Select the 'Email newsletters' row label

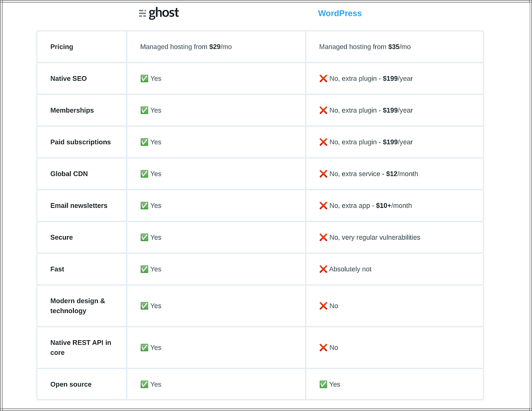pos(79,206)
